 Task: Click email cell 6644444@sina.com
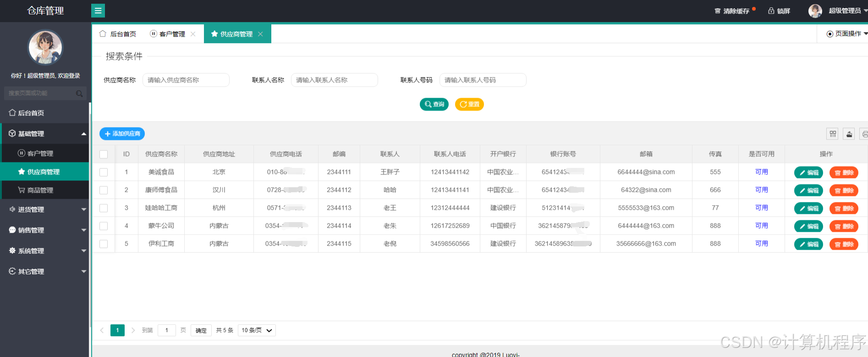pyautogui.click(x=646, y=172)
